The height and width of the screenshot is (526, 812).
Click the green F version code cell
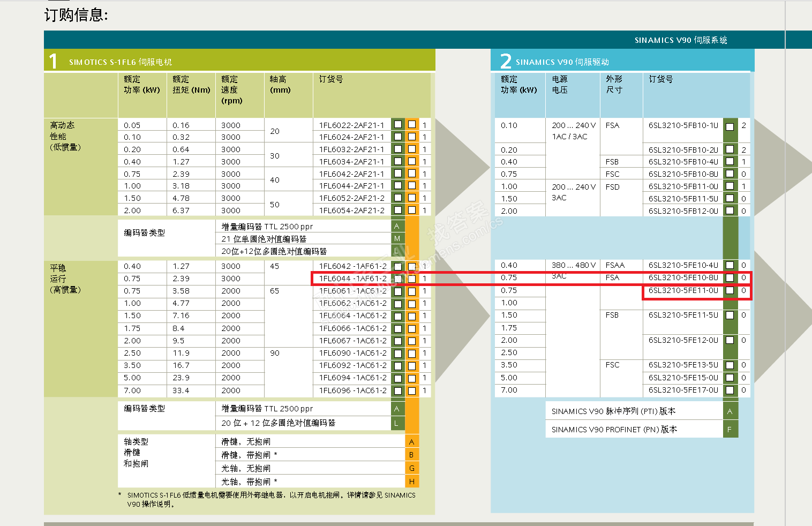point(730,430)
